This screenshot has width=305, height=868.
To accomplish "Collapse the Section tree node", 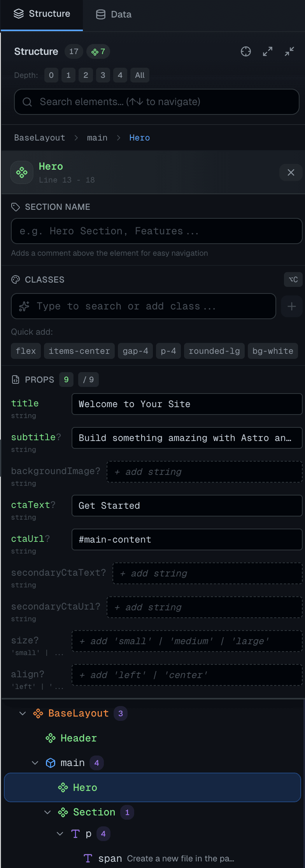I will [x=47, y=812].
